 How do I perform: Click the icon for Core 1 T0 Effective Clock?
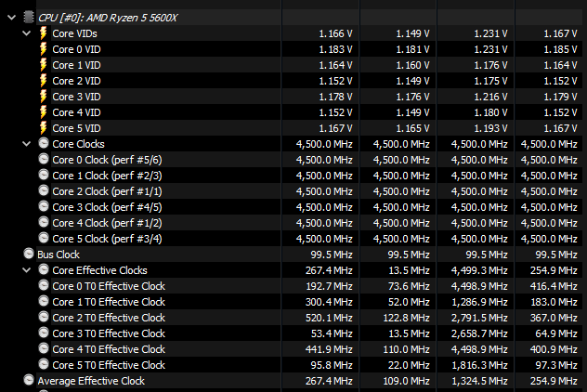44,301
